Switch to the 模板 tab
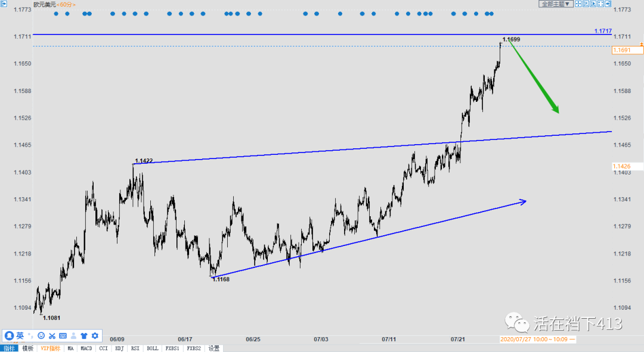The height and width of the screenshot is (352, 644). 28,348
